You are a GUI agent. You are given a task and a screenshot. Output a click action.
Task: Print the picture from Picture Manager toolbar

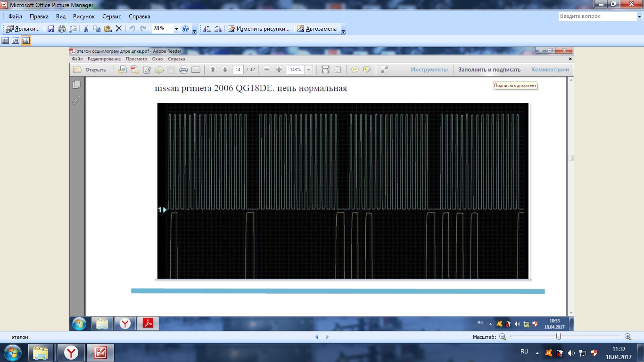tap(62, 29)
